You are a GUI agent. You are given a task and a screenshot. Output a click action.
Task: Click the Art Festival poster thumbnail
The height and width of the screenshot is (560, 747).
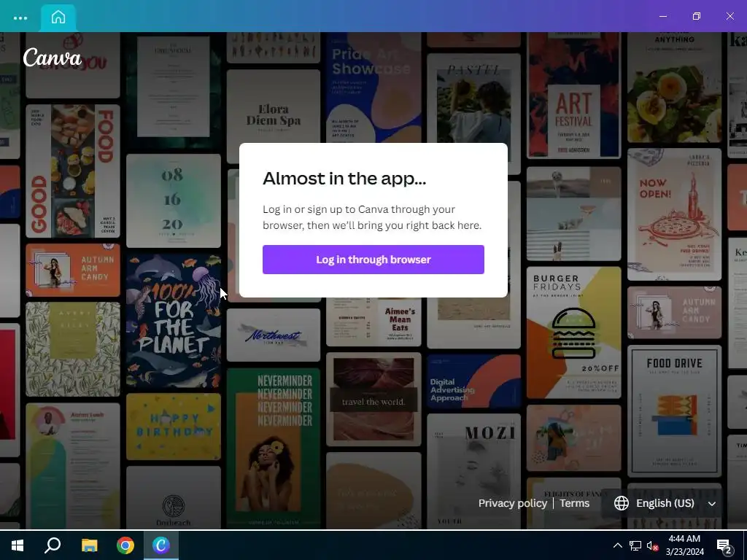[x=573, y=96]
